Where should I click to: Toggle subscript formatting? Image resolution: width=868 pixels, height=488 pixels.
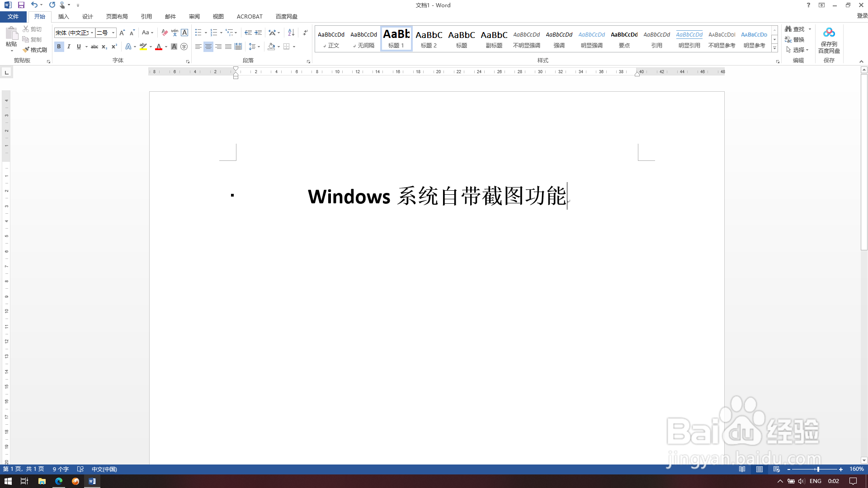click(x=104, y=47)
